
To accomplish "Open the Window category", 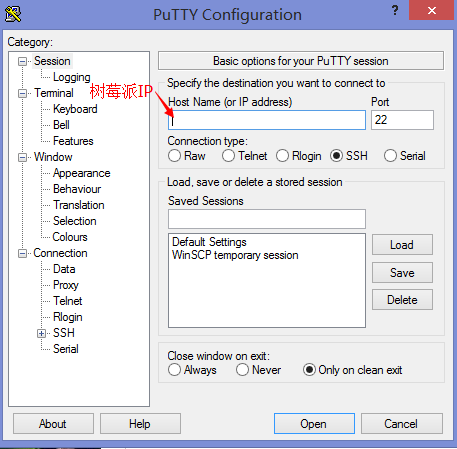I will (53, 157).
